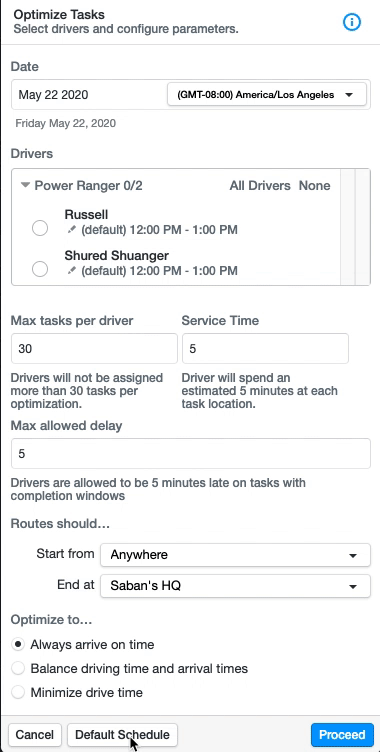This screenshot has height=752, width=380.
Task: Select All Drivers in Power Ranger
Action: [260, 186]
